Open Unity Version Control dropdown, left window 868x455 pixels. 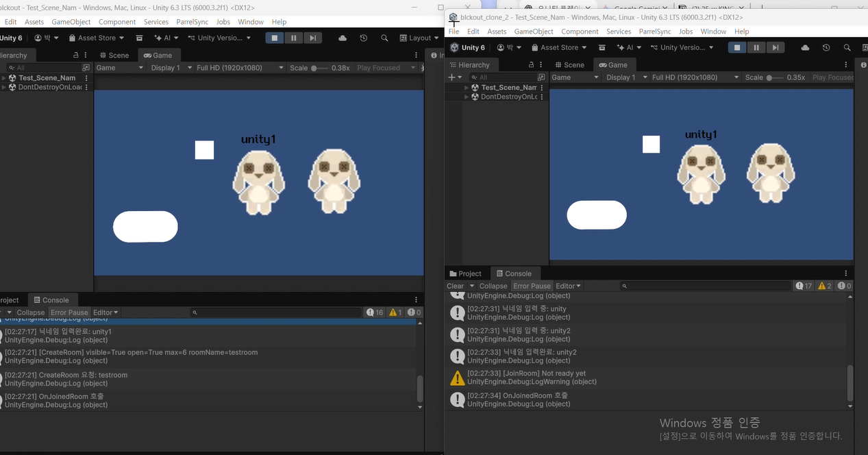pyautogui.click(x=218, y=38)
